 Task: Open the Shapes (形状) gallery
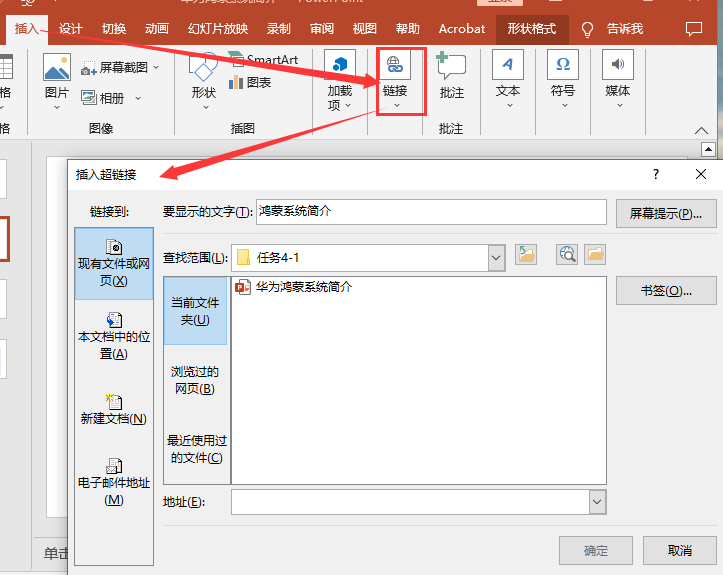203,79
